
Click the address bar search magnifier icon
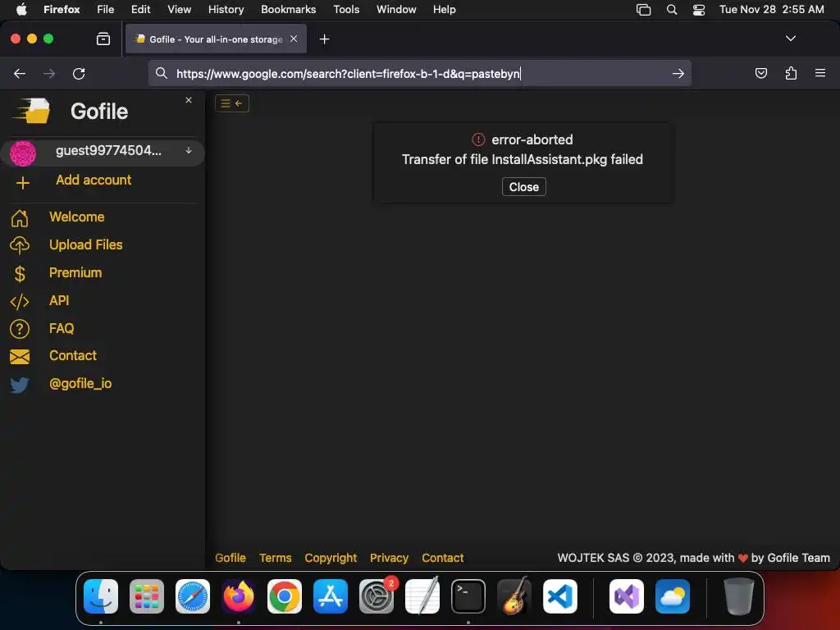(x=162, y=73)
